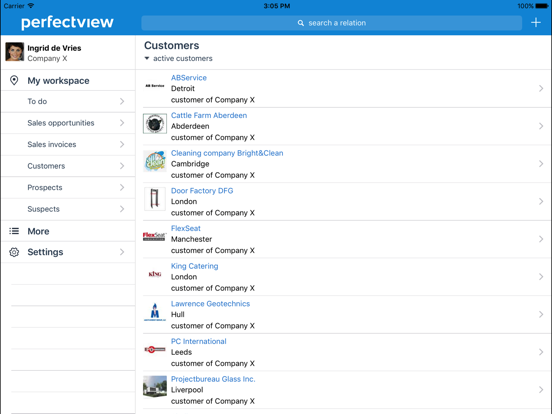Tap the ABService logo
Image resolution: width=552 pixels, height=414 pixels.
pos(155,86)
